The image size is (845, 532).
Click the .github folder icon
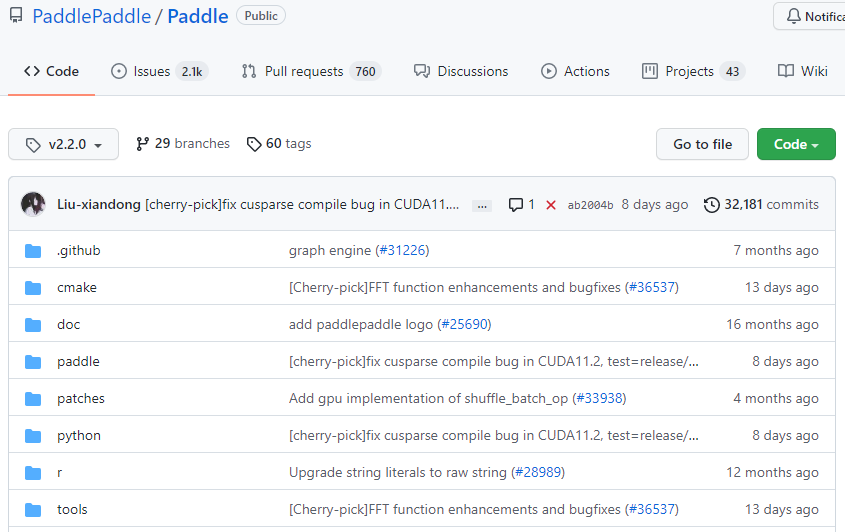click(x=33, y=251)
